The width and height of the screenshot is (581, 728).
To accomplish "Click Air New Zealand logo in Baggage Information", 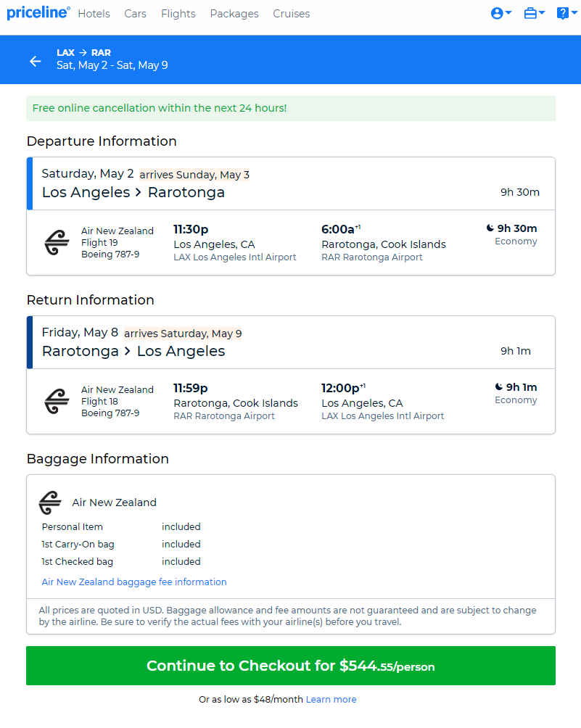I will [50, 502].
